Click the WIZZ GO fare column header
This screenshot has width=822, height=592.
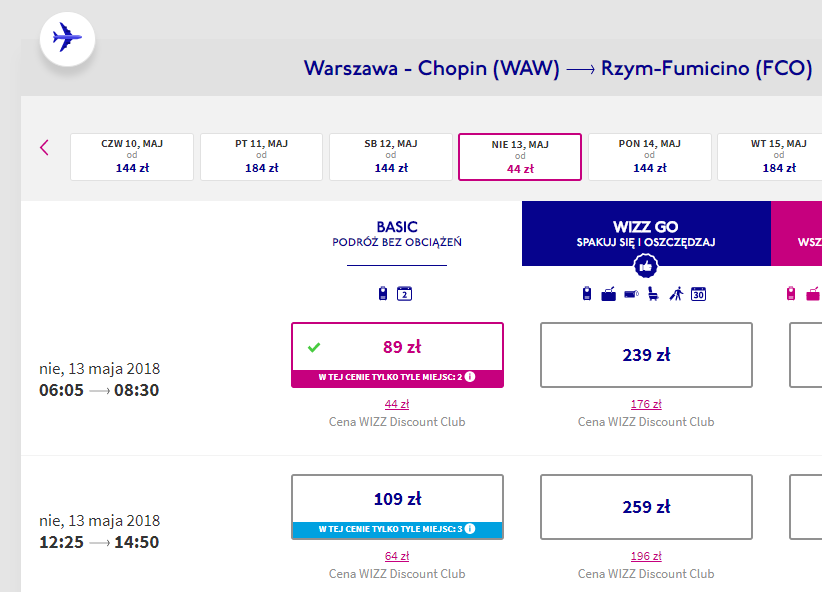point(646,233)
